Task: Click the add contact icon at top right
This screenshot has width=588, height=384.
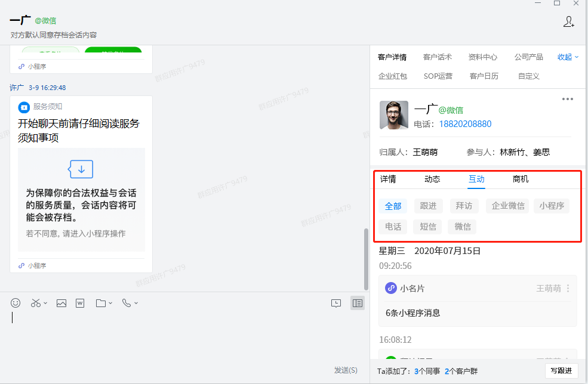Action: pyautogui.click(x=568, y=21)
